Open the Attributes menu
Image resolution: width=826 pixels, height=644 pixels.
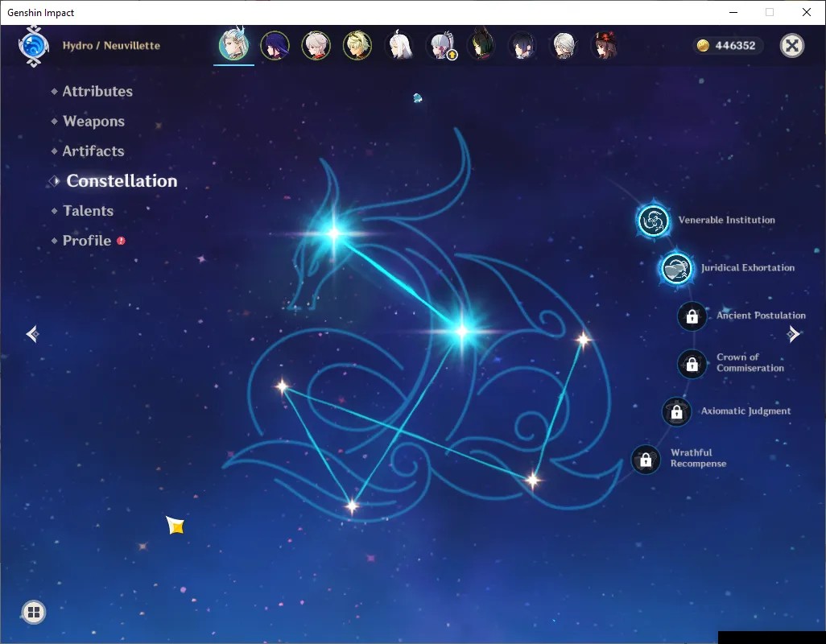point(97,91)
